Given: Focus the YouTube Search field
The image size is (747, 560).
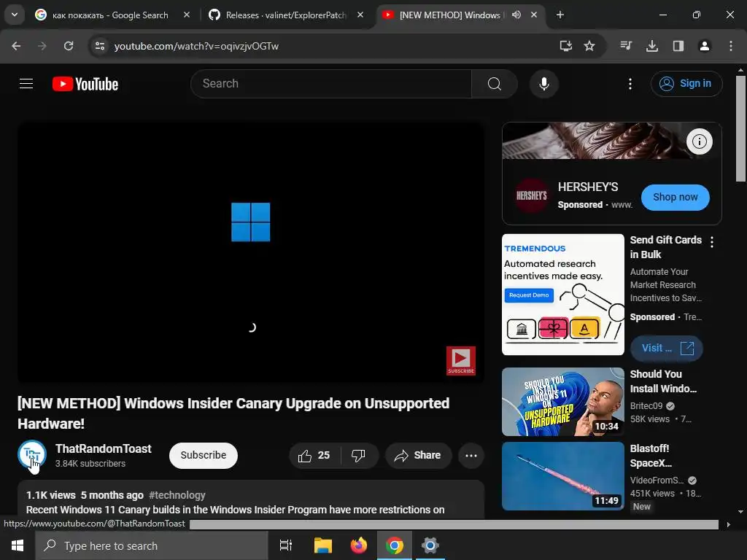Looking at the screenshot, I should click(331, 84).
